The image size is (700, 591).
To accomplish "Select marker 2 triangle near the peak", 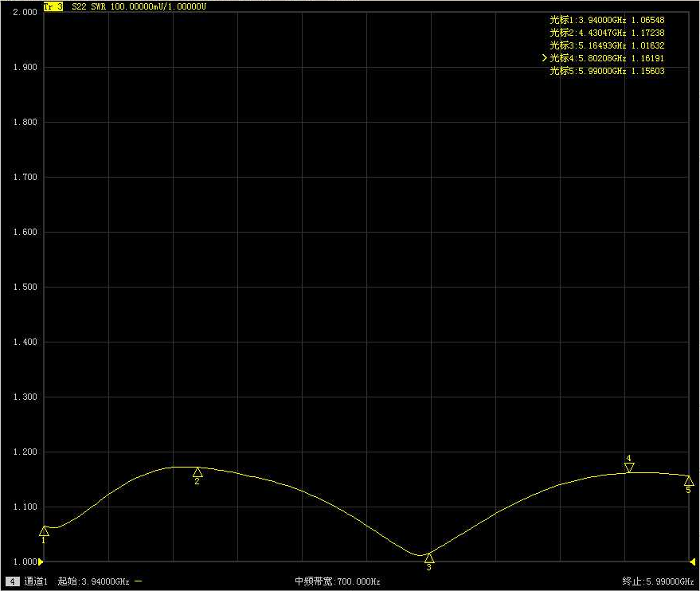I will pos(197,472).
